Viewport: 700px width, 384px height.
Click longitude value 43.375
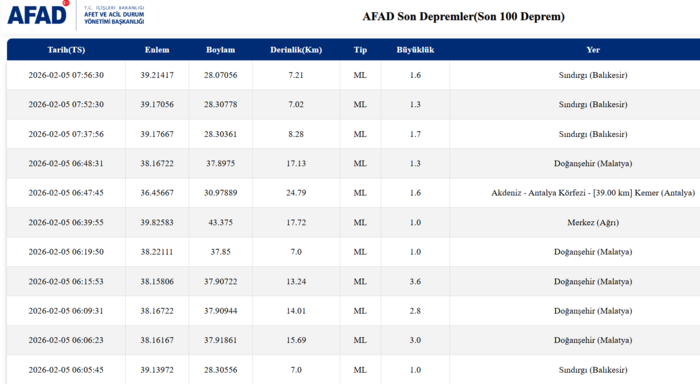221,222
